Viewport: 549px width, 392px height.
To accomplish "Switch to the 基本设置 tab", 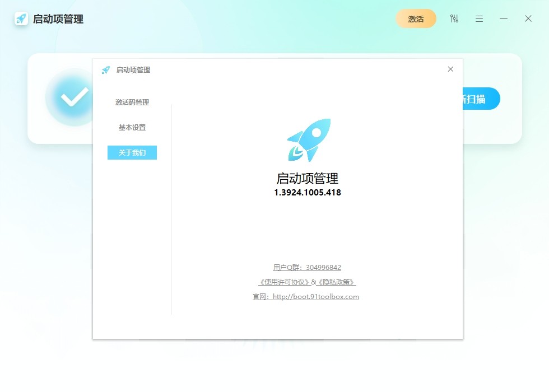I will tap(132, 128).
